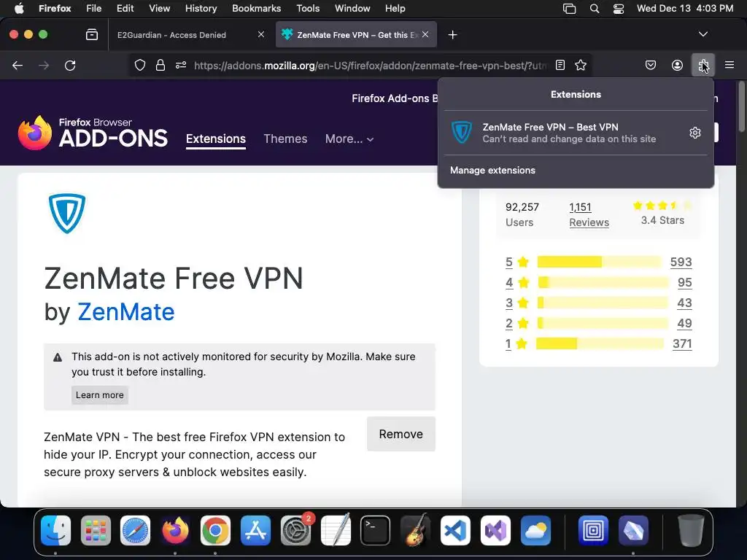747x560 pixels.
Task: Open the Firefox Add-ons Blog link
Action: click(x=395, y=98)
